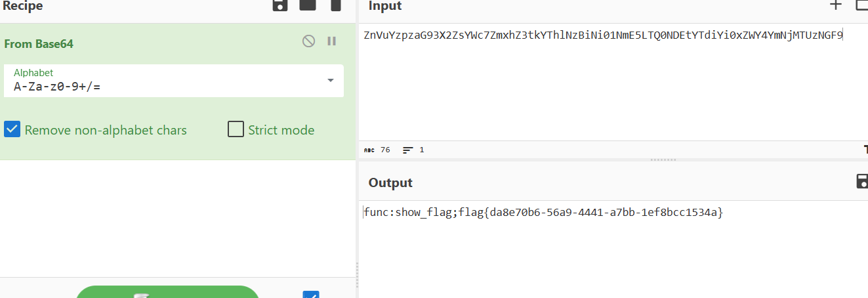Screen dimensions: 868x298
Task: Clear the recipe with the trash icon
Action: 336,5
